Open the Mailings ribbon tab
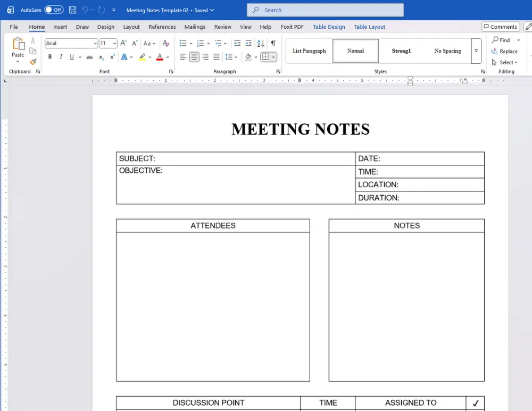This screenshot has width=532, height=411. pyautogui.click(x=195, y=27)
